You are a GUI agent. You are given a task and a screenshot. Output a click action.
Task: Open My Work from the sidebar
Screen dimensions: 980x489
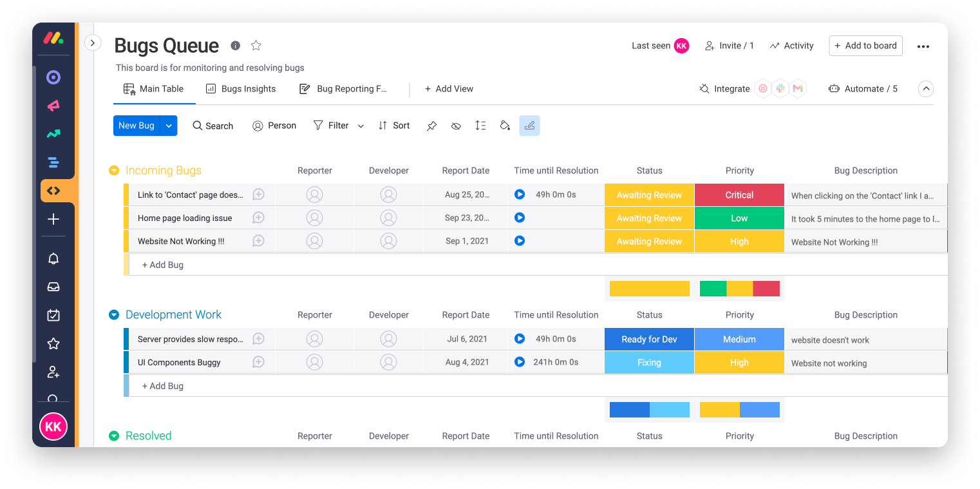53,315
